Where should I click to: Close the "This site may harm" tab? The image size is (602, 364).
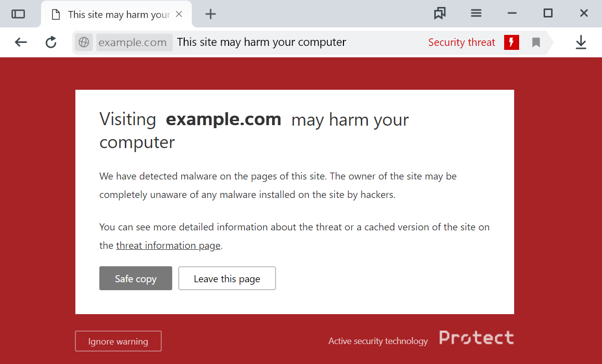tap(179, 14)
